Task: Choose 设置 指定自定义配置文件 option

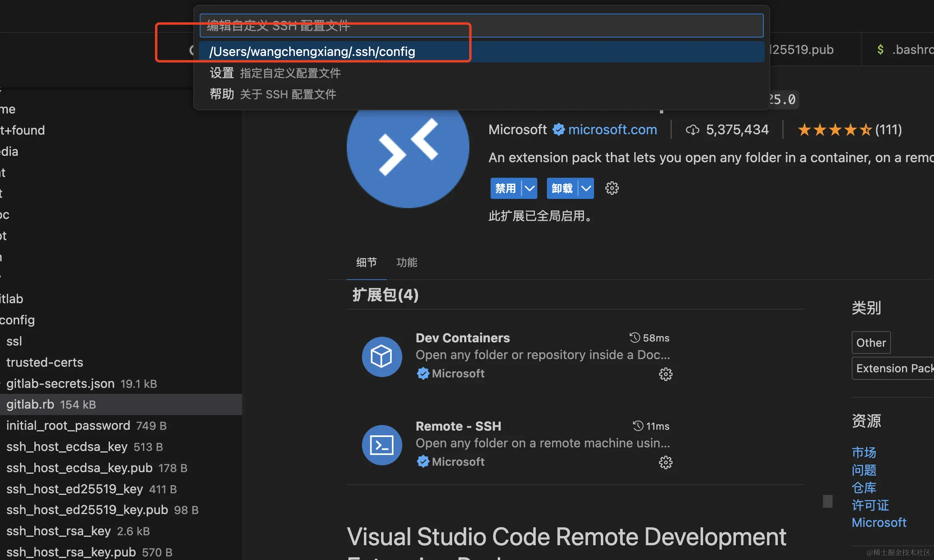Action: (x=275, y=73)
